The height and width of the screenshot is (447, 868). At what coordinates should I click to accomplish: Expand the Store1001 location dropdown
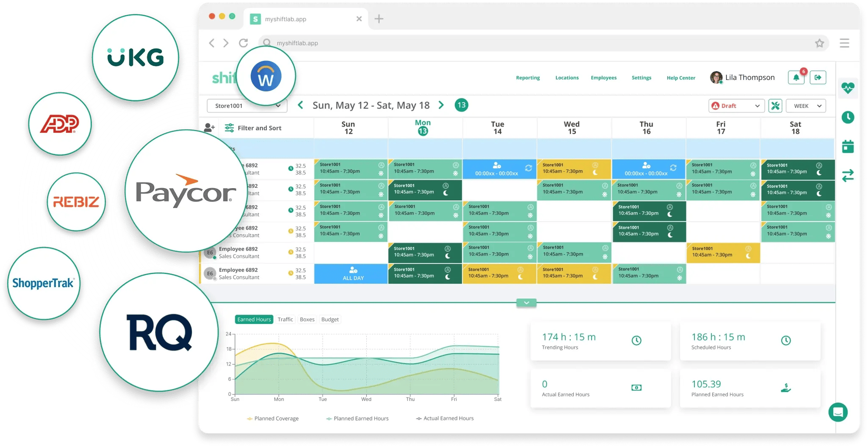[x=247, y=106]
